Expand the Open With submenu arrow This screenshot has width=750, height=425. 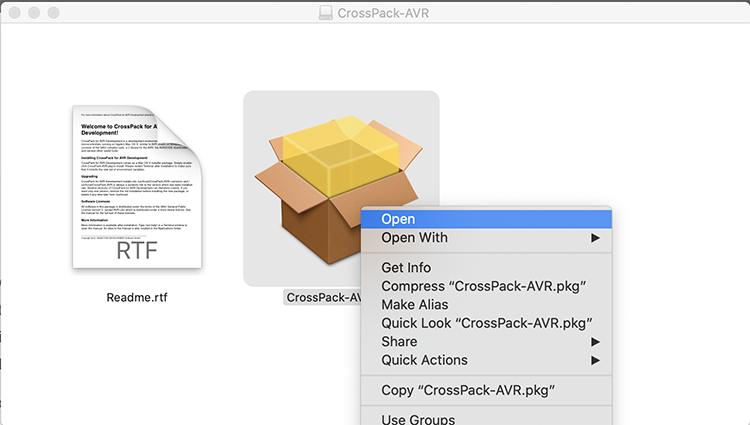[x=595, y=238]
